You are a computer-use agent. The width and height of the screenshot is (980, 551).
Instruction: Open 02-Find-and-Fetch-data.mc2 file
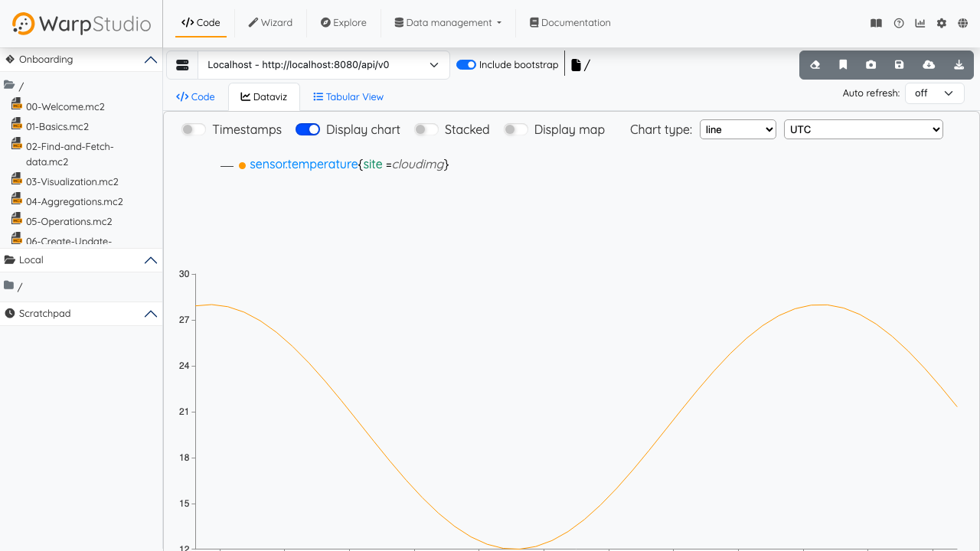[x=70, y=154]
